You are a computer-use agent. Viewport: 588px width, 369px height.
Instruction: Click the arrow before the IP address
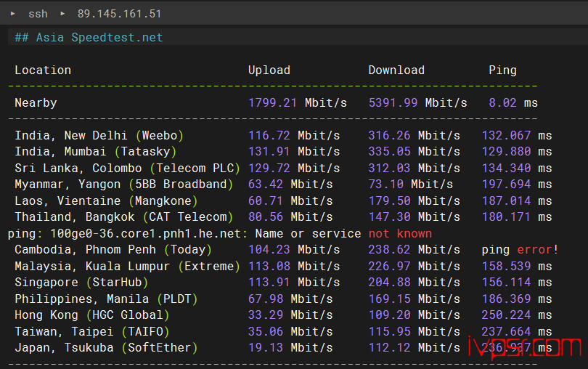pyautogui.click(x=62, y=14)
